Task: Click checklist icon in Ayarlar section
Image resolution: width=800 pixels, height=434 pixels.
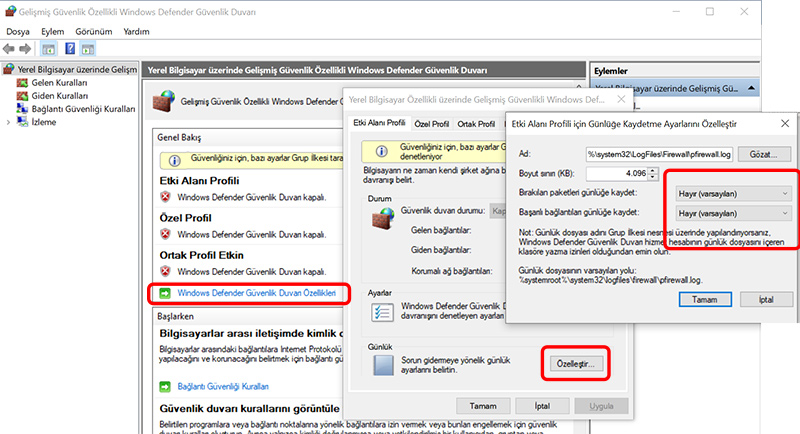Action: click(382, 312)
